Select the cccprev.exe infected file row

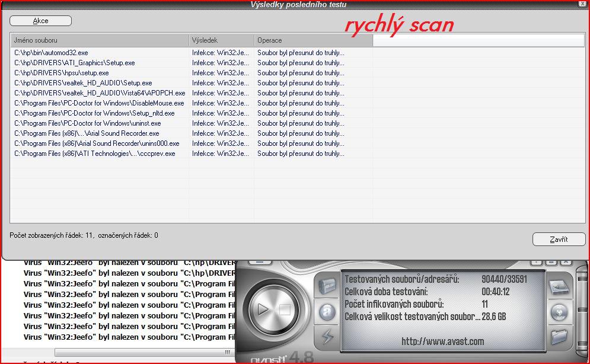(95, 154)
